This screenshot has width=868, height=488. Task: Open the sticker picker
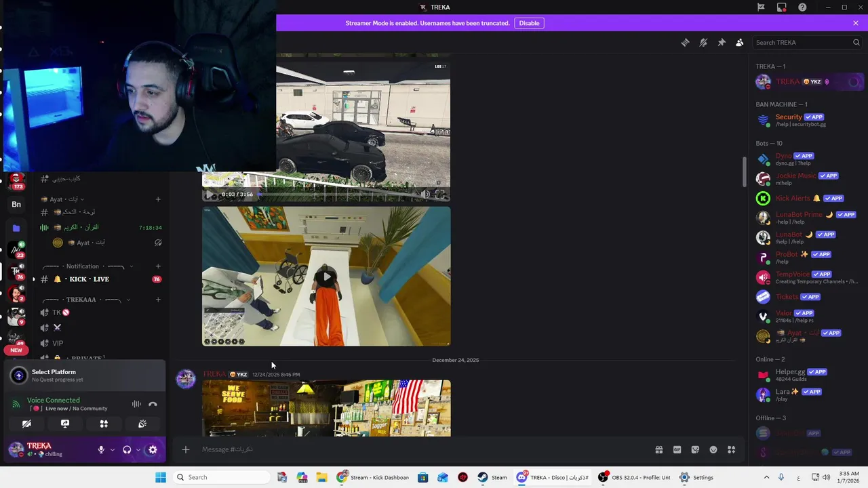(x=695, y=449)
